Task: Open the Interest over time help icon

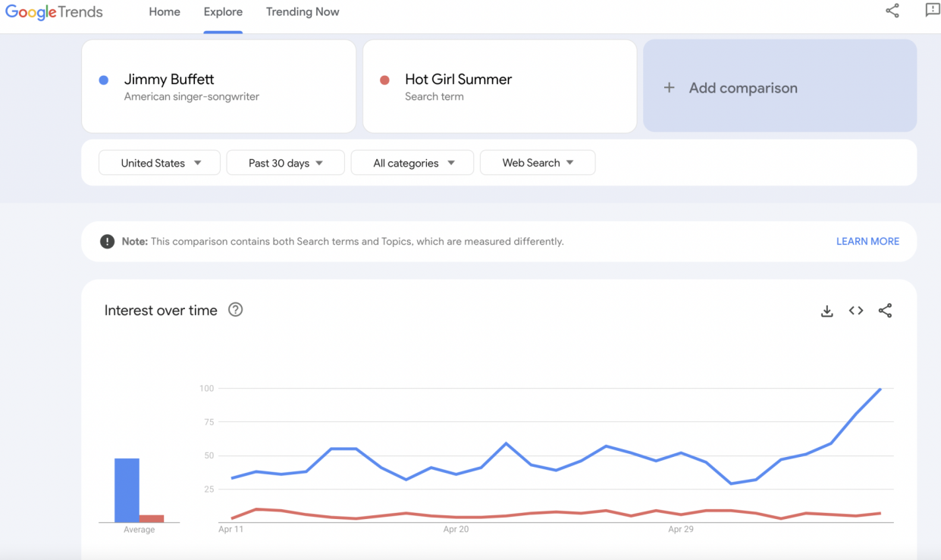Action: pos(236,309)
